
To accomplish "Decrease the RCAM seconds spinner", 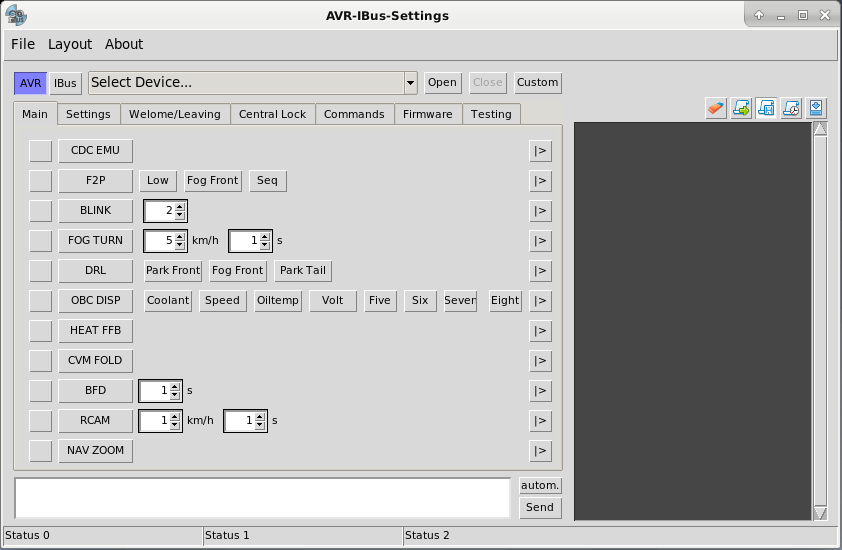I will 260,425.
